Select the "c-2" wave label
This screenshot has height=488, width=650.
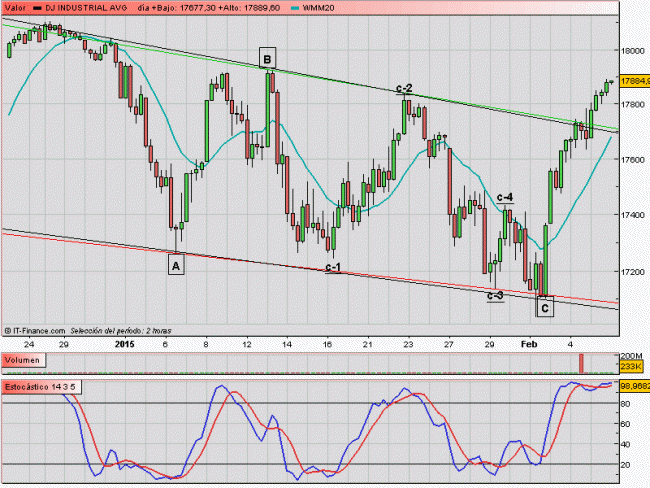404,88
